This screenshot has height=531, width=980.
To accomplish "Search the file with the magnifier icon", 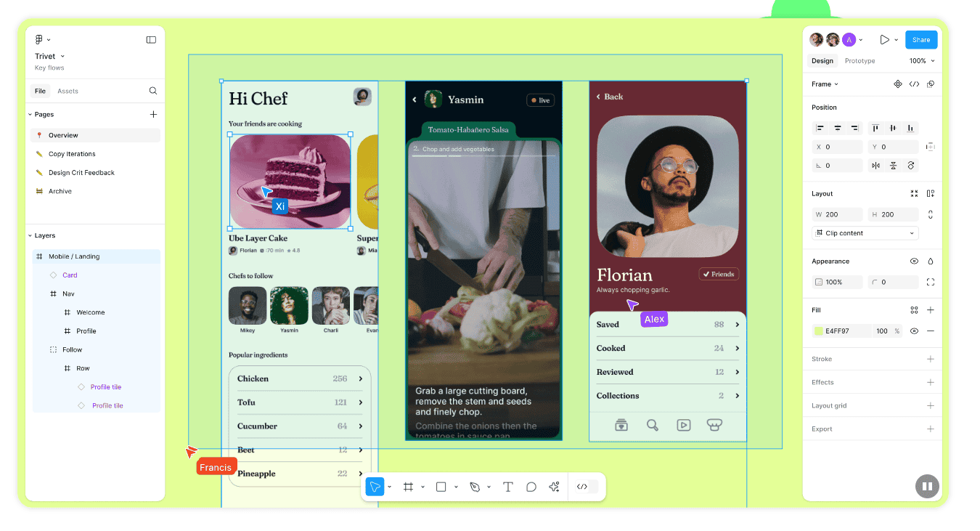I will coord(153,91).
